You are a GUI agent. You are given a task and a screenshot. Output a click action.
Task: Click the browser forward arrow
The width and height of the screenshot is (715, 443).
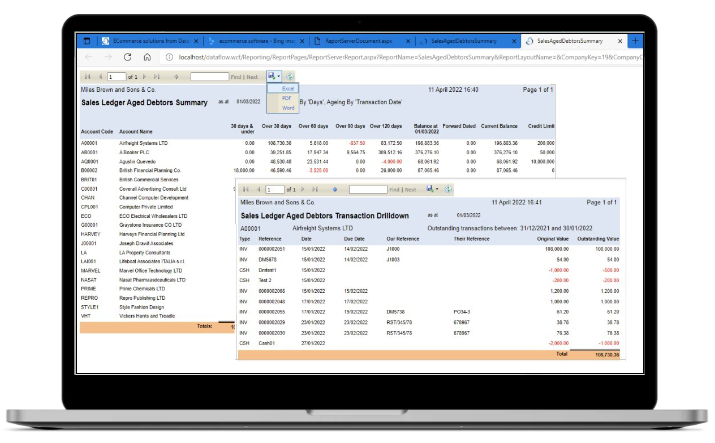108,57
